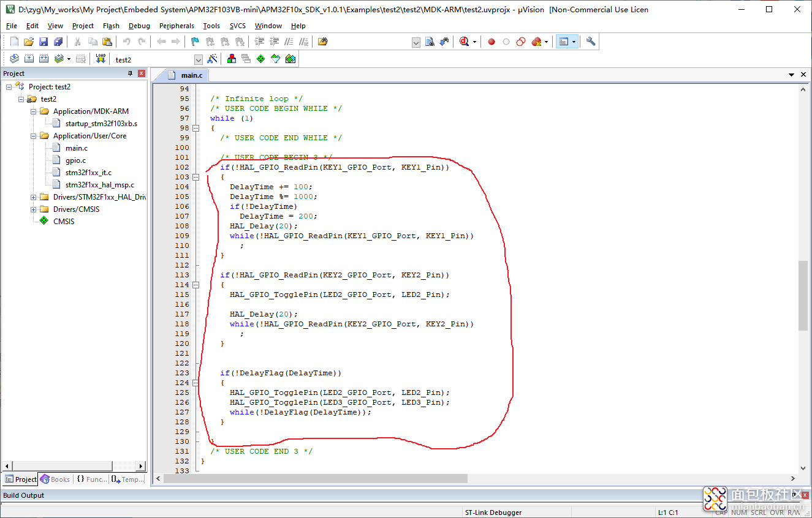Toggle the Window layout toolbar button
The image size is (812, 518).
click(x=563, y=42)
